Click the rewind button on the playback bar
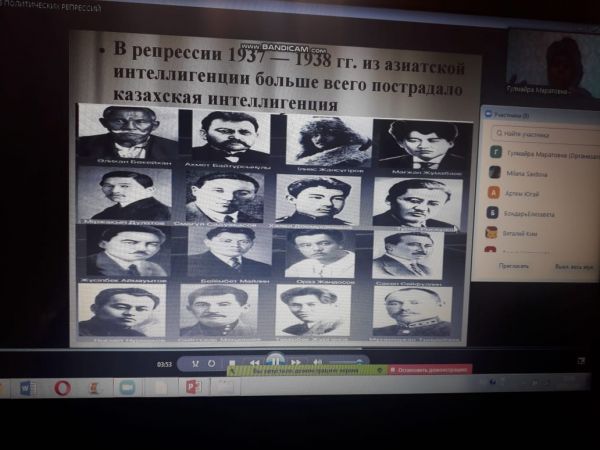Image resolution: width=600 pixels, height=450 pixels. tap(255, 362)
